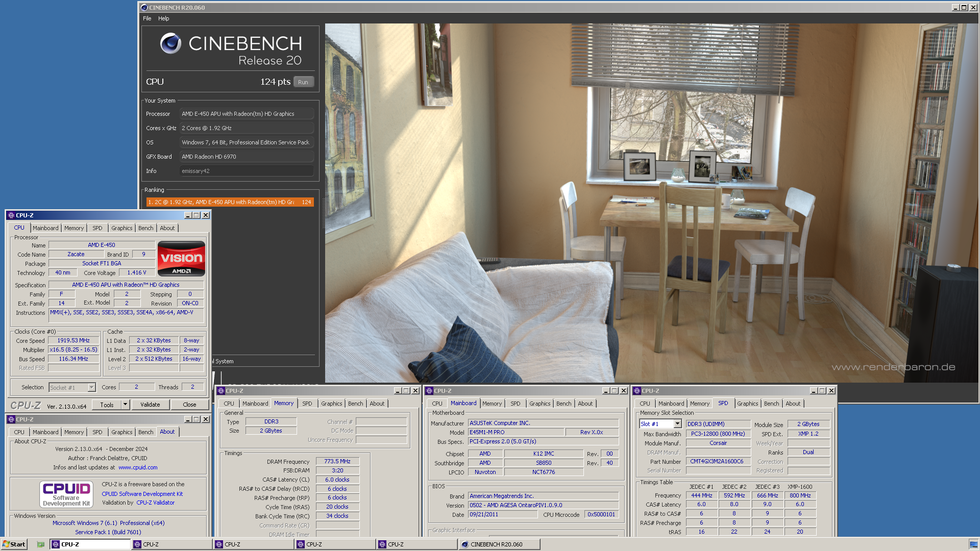Click the Core Voltage value 1.416 V
The height and width of the screenshot is (551, 980).
136,272
